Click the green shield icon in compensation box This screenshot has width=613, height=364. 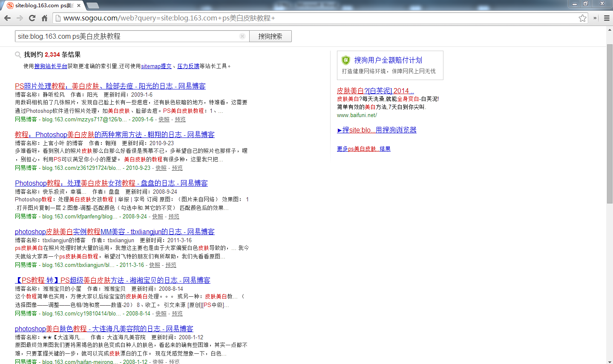[346, 60]
